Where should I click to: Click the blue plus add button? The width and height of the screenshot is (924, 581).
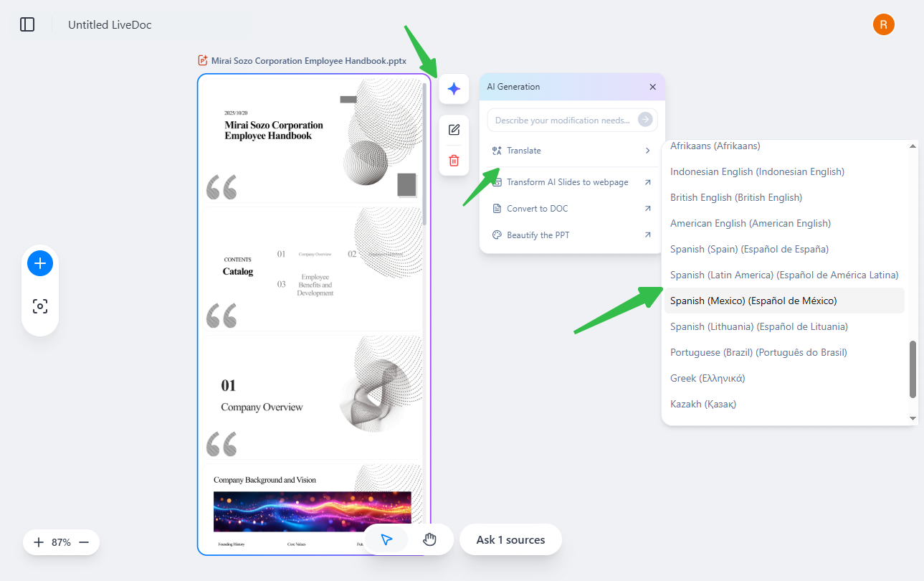tap(40, 263)
